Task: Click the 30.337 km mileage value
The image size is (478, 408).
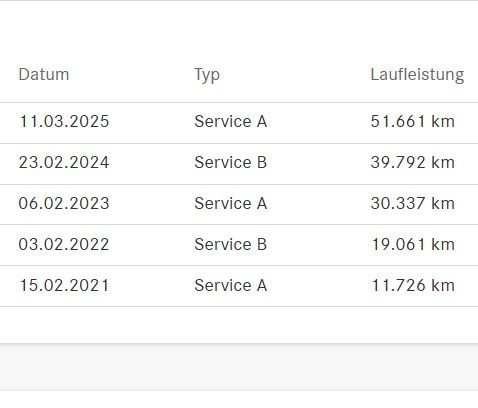Action: point(413,203)
